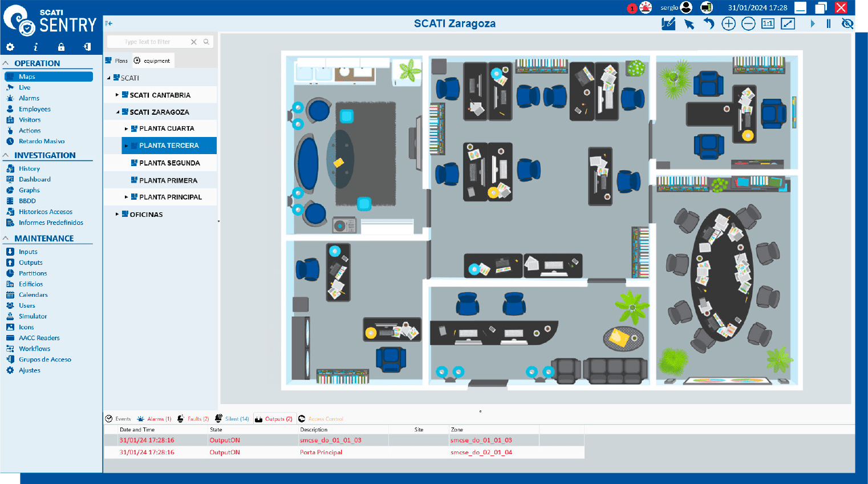Viewport: 868px width, 484px height.
Task: Switch to the Events tab
Action: pyautogui.click(x=118, y=419)
